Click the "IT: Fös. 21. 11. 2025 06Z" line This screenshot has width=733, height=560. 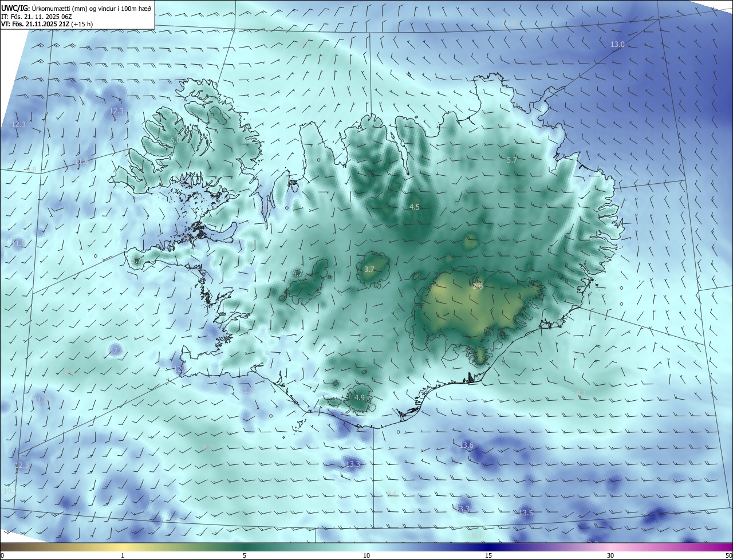point(37,16)
